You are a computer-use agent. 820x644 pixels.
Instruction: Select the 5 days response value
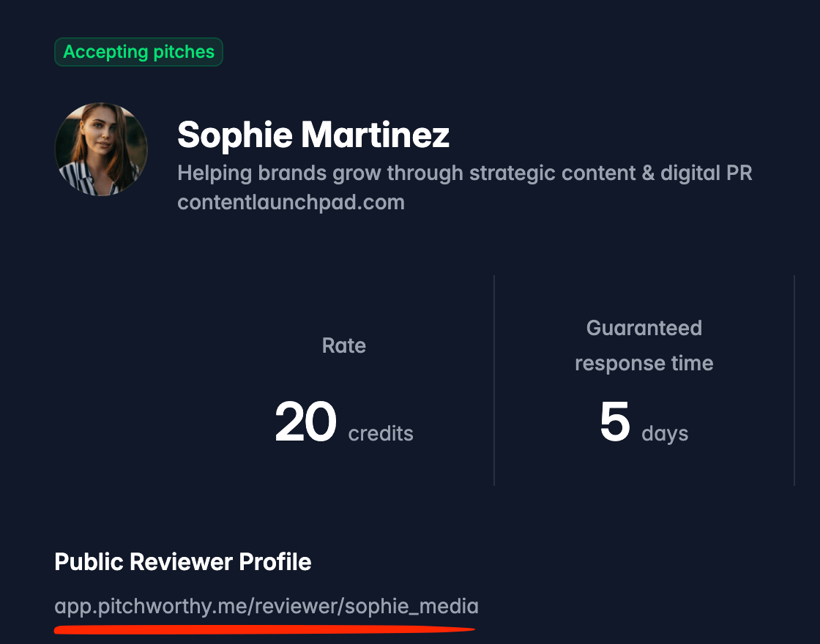pos(644,422)
